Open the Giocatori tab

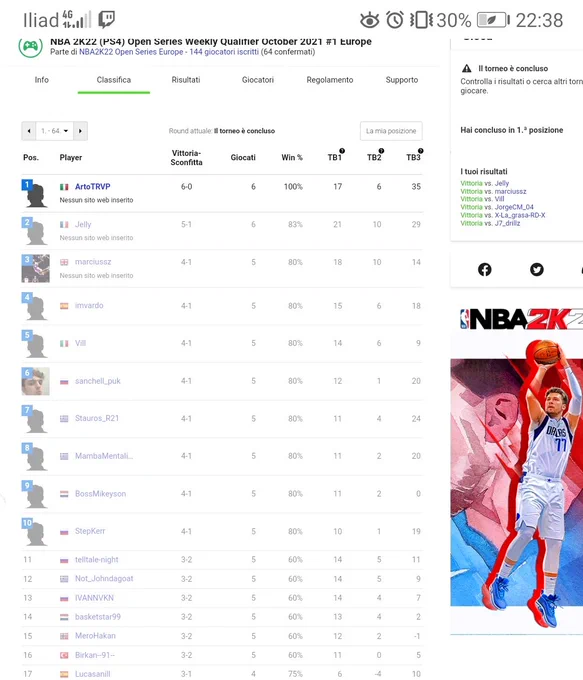coord(258,80)
